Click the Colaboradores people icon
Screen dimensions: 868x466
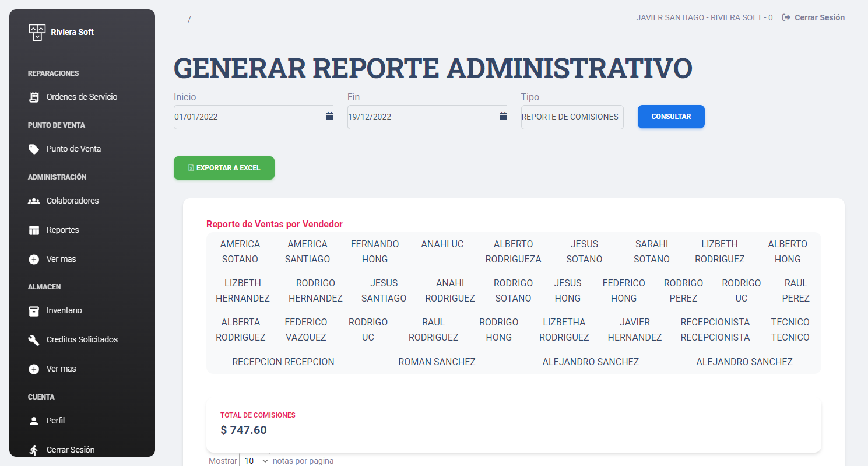click(x=34, y=201)
